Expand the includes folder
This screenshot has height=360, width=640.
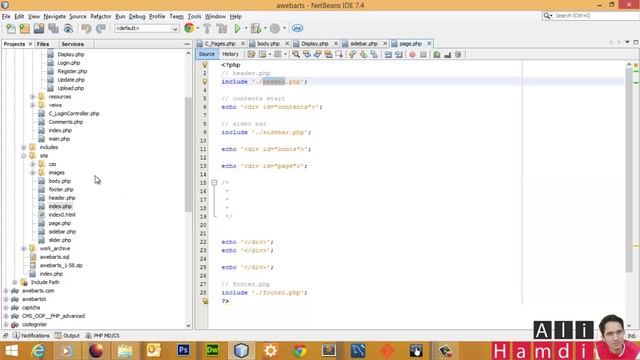24,147
